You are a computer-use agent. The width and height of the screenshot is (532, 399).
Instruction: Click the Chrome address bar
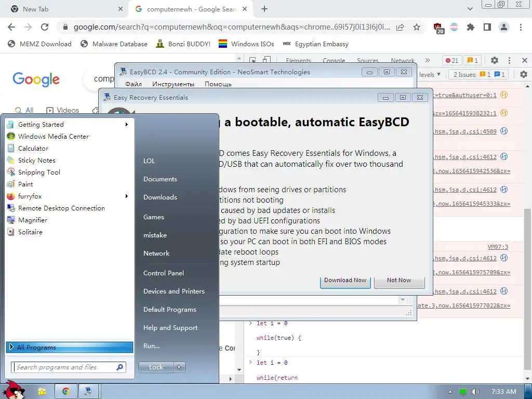(231, 27)
